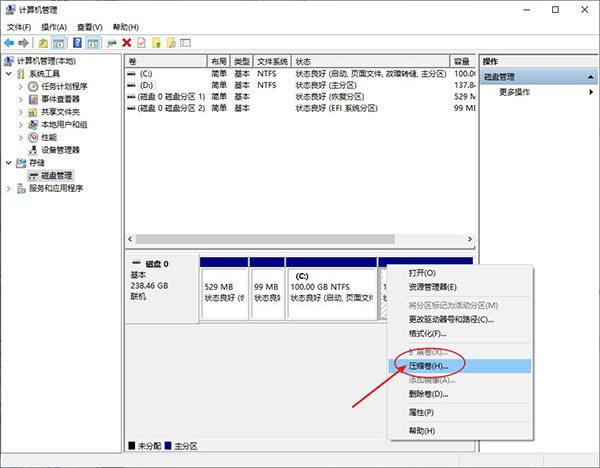Click the blue Back arrow in toolbar
The height and width of the screenshot is (468, 600).
9,43
